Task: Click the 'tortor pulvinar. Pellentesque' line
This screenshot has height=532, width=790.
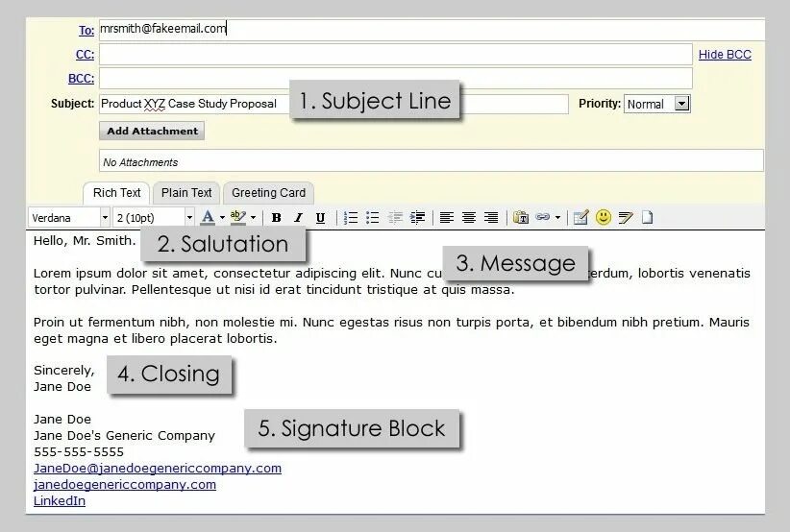Action: pyautogui.click(x=274, y=289)
